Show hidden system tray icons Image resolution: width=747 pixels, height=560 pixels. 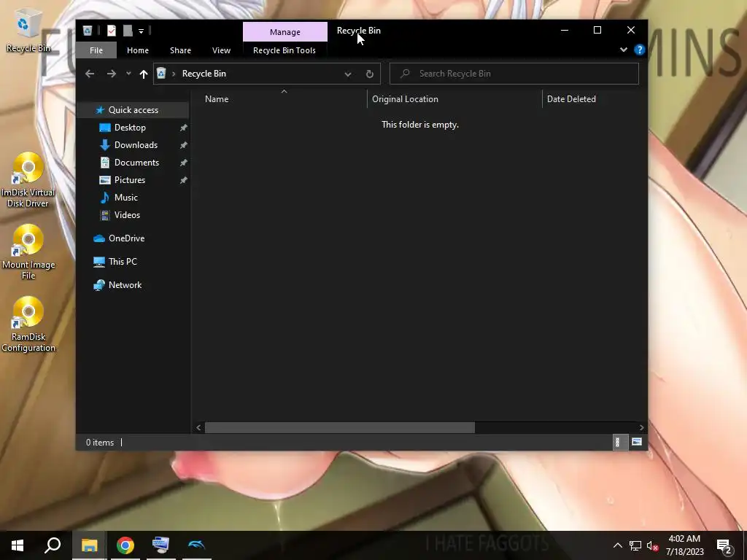coord(617,545)
